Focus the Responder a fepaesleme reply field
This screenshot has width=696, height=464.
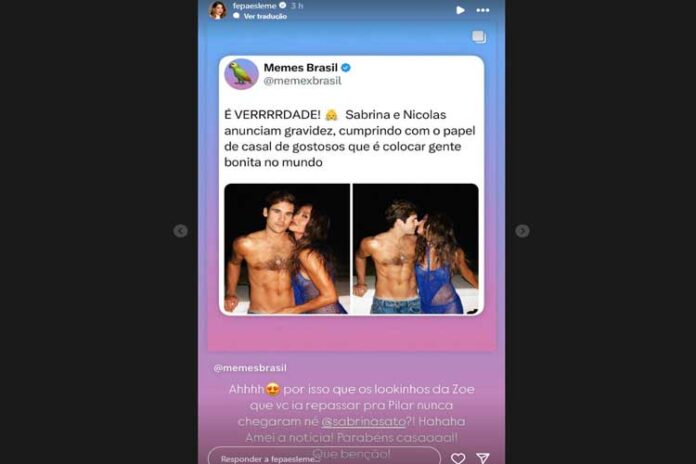[x=324, y=457]
